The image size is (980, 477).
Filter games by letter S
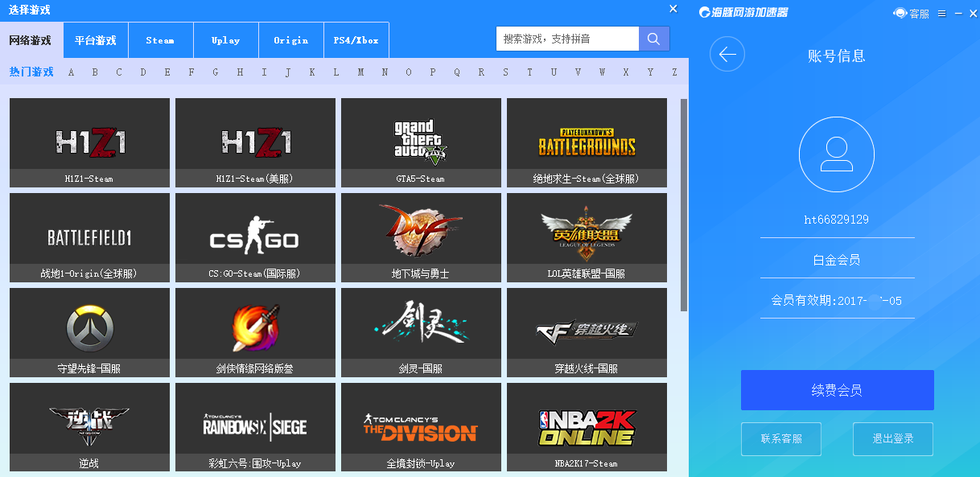505,72
